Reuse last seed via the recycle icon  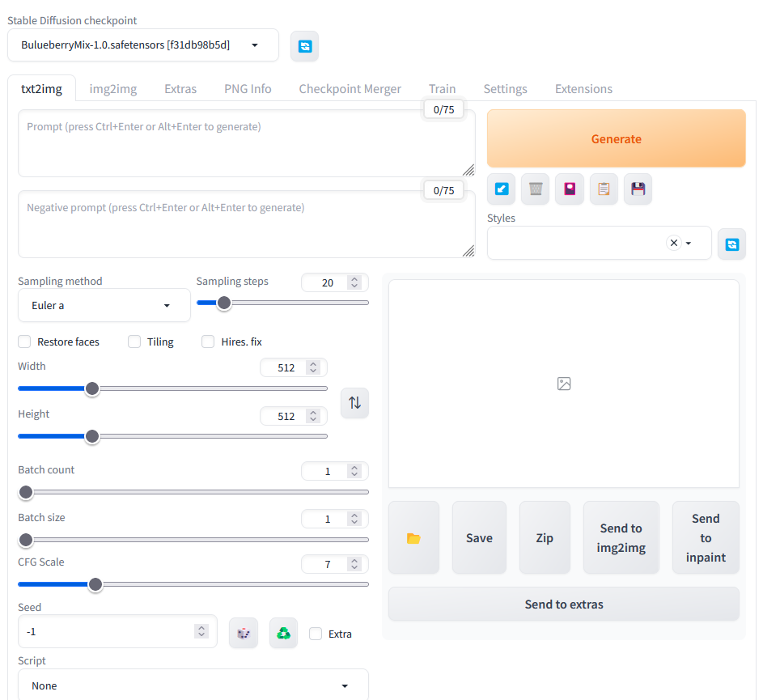(283, 633)
